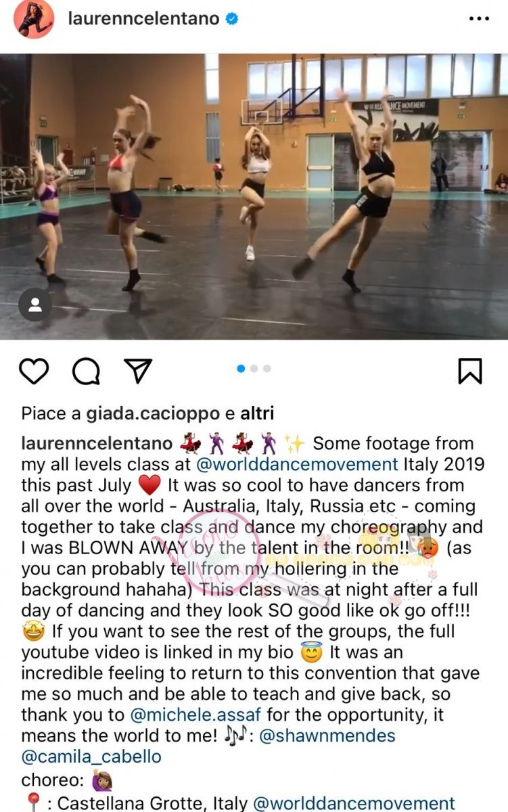This screenshot has height=812, width=508.
Task: Open the laurenncelentano profile picture
Action: click(x=33, y=19)
